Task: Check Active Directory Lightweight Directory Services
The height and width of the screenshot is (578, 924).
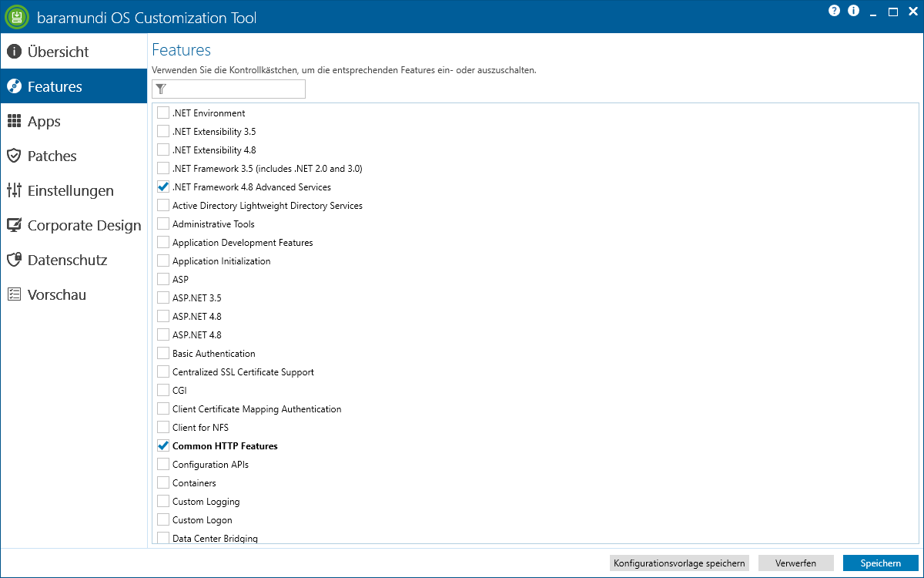Action: point(163,205)
